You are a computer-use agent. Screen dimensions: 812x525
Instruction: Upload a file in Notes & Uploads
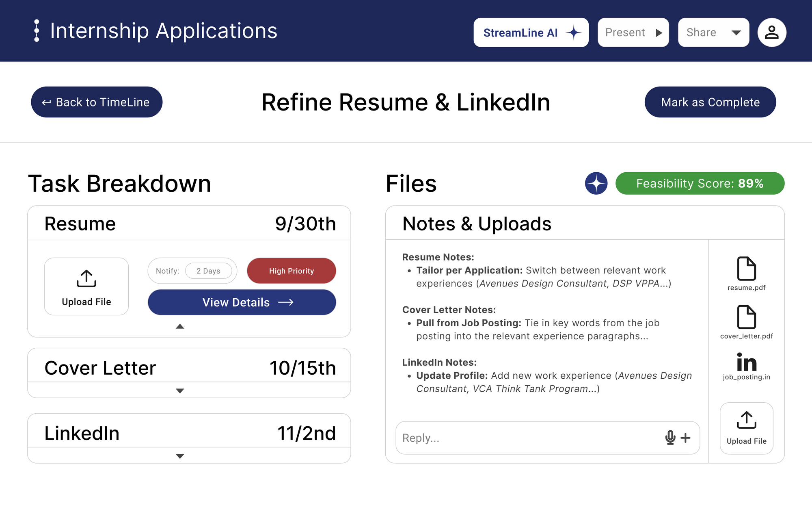746,428
